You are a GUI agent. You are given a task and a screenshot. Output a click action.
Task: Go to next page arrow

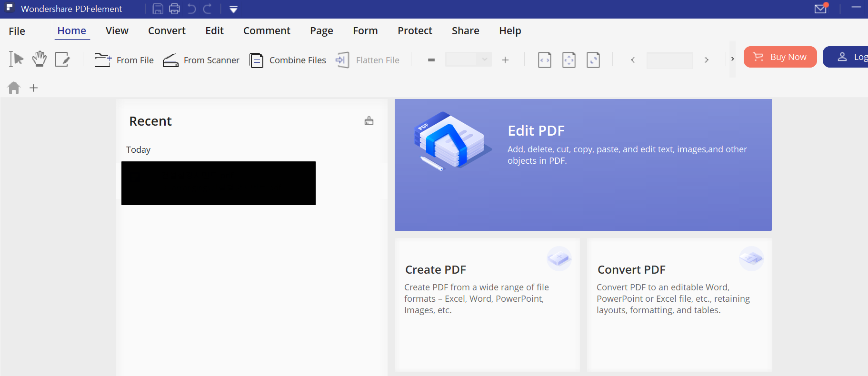pyautogui.click(x=707, y=60)
